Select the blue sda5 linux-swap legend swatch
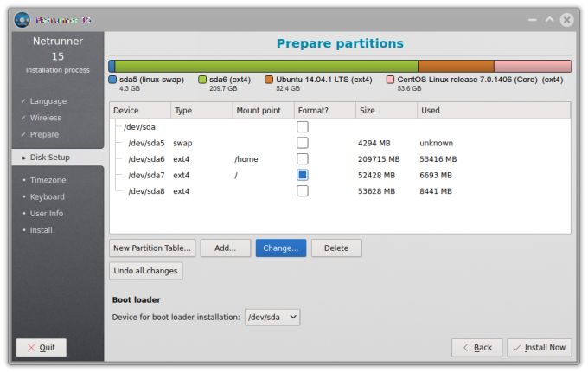The image size is (588, 373). point(112,80)
